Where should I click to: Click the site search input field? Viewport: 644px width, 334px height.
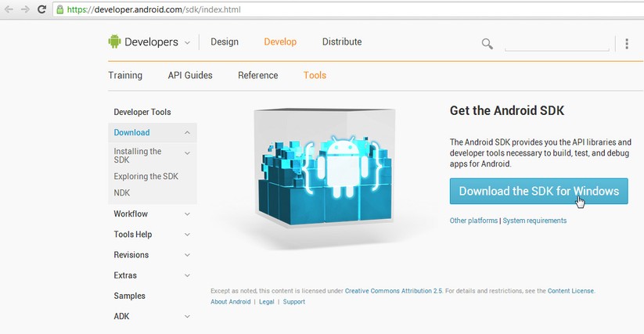(557, 44)
